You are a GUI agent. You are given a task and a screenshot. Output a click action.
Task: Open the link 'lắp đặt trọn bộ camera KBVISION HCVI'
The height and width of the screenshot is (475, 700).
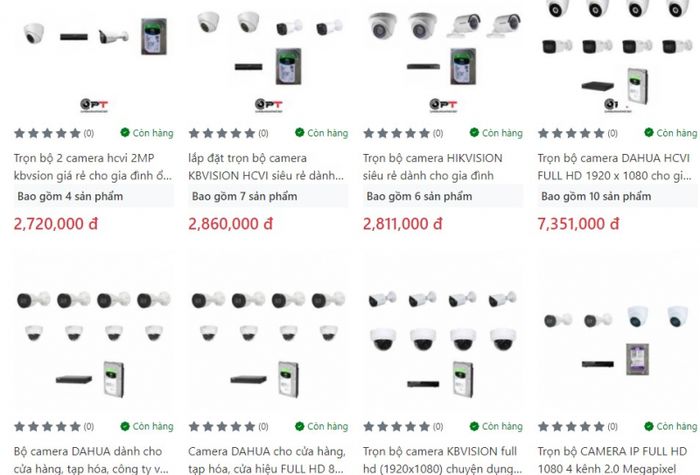(x=266, y=167)
